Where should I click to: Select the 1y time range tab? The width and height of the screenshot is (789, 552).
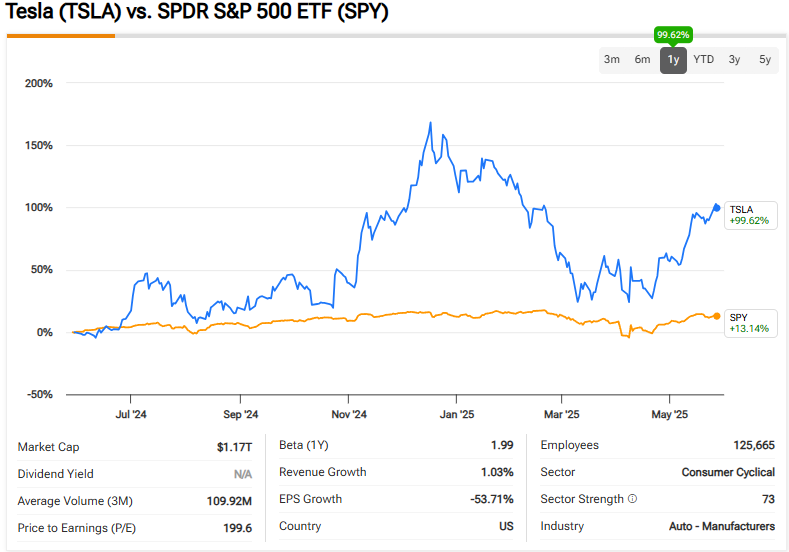(x=673, y=60)
